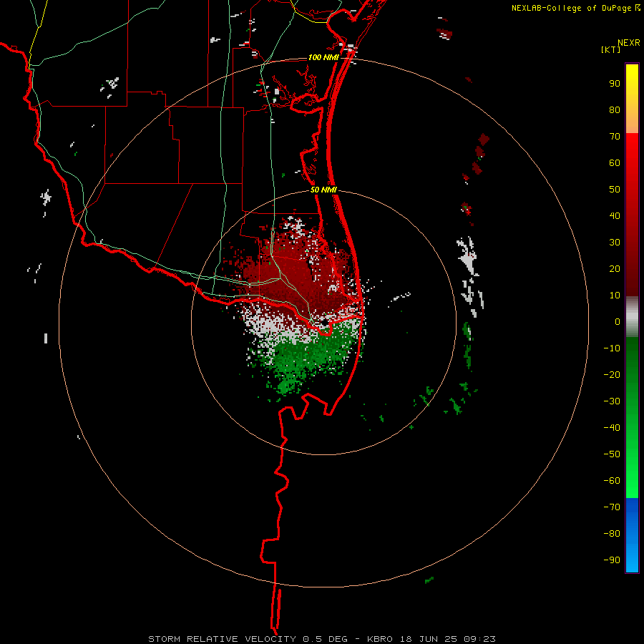Click the "-90" value on the velocity scale
644x644 pixels.
click(x=612, y=560)
